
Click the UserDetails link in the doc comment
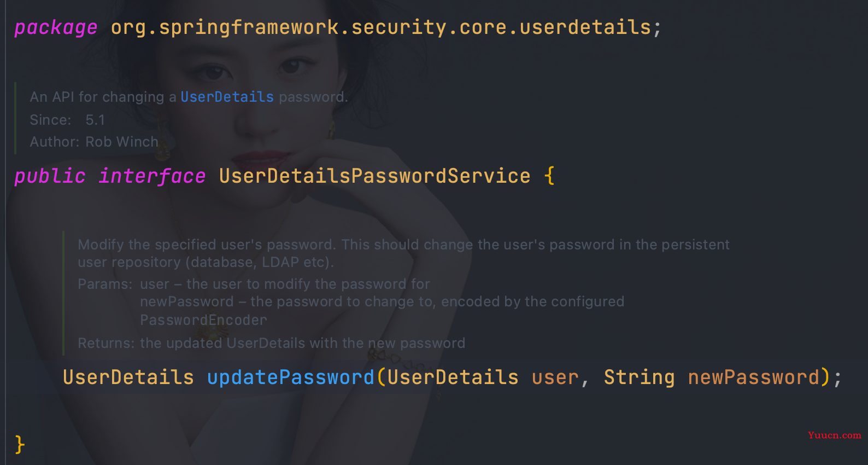[x=227, y=97]
